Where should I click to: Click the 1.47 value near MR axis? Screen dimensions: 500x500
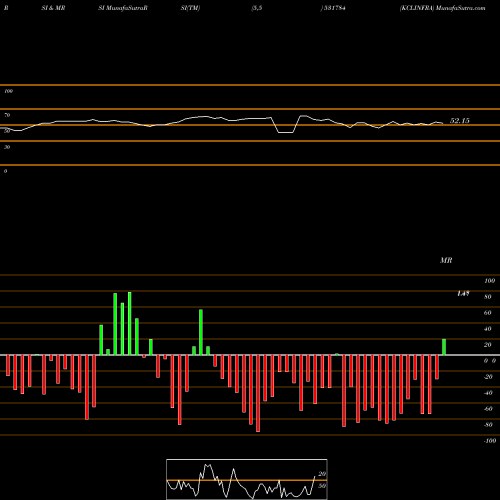(x=463, y=293)
